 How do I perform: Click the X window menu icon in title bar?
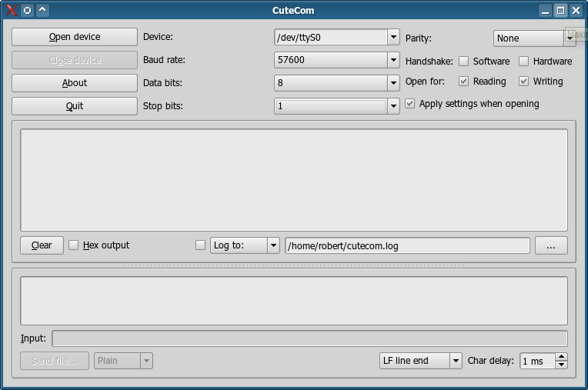[12, 10]
